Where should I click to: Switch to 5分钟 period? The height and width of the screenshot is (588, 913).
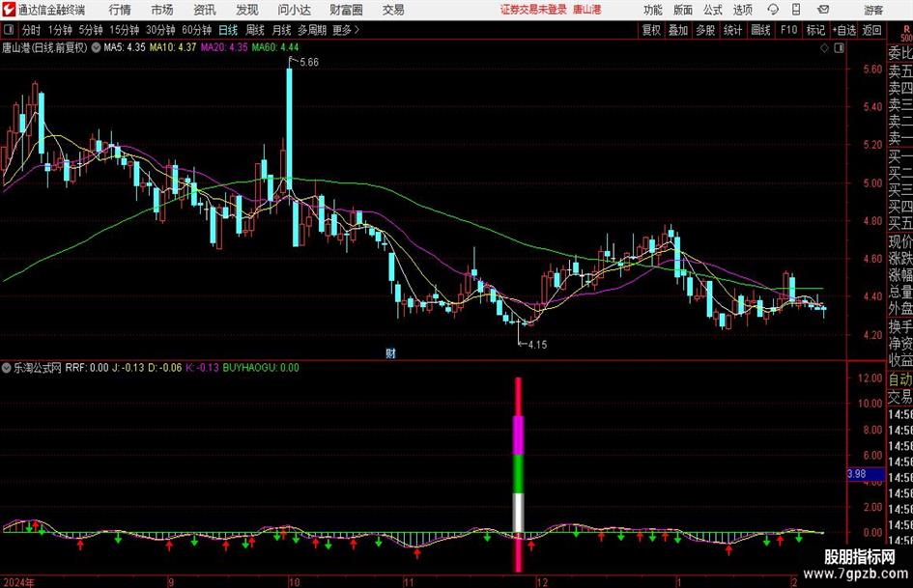coord(91,30)
